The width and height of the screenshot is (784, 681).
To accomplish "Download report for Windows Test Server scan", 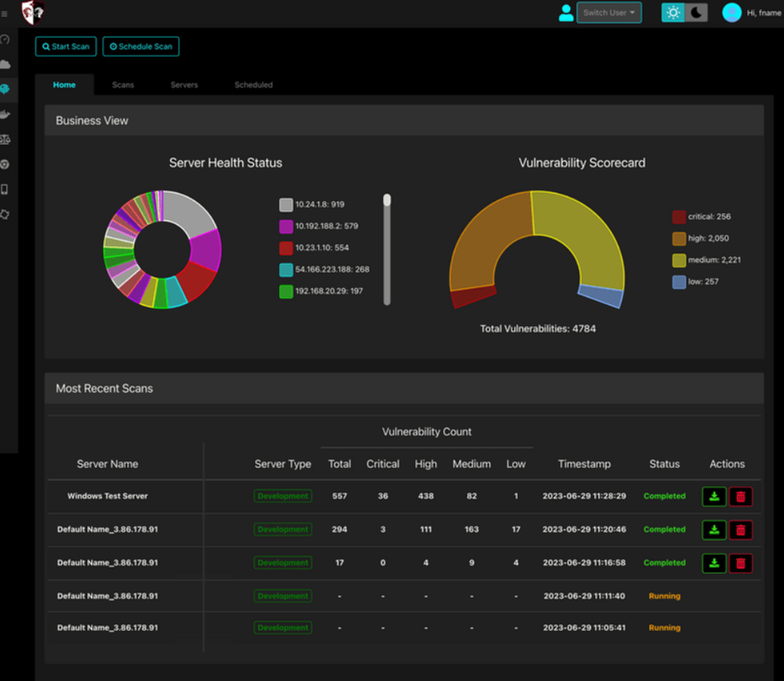I will [x=714, y=497].
